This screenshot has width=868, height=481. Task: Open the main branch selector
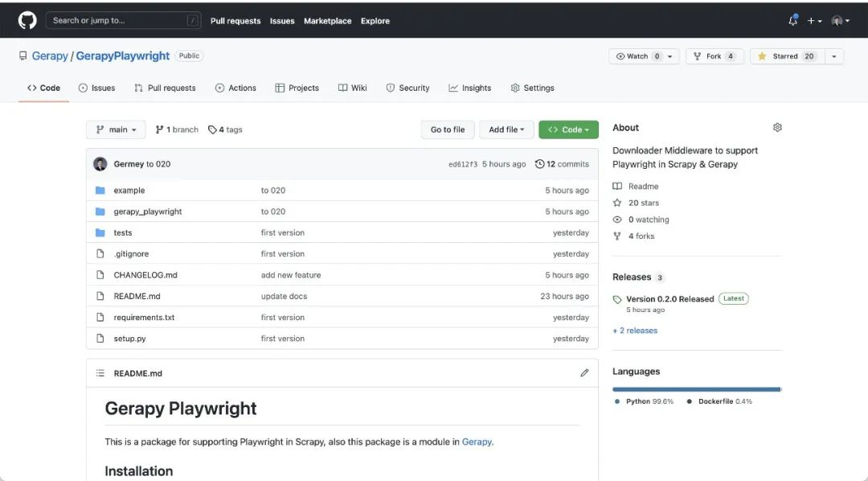116,129
